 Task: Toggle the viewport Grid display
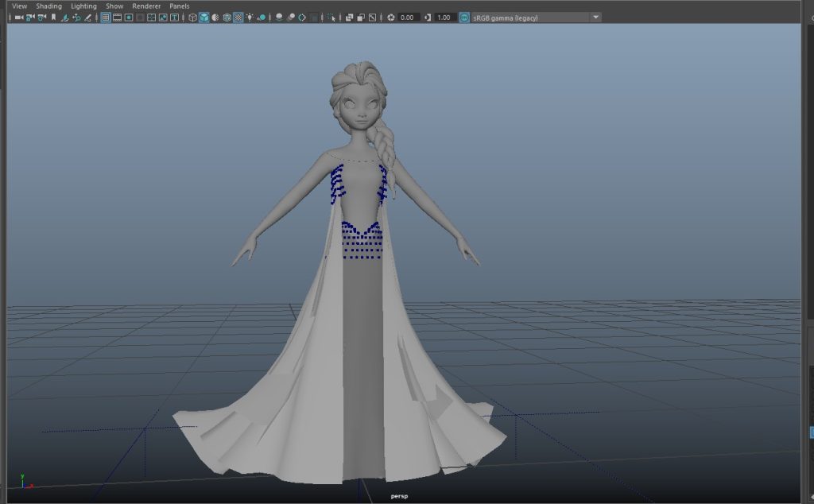[x=106, y=17]
